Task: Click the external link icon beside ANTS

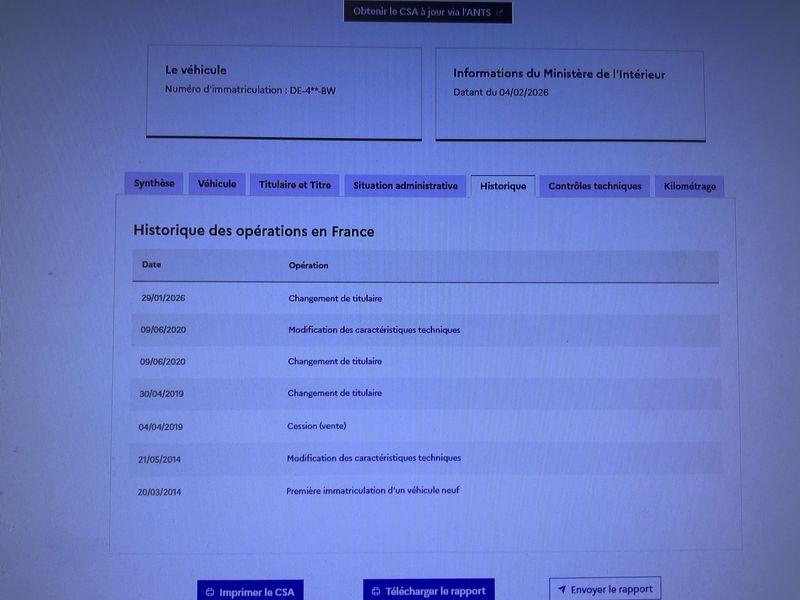Action: pyautogui.click(x=500, y=12)
